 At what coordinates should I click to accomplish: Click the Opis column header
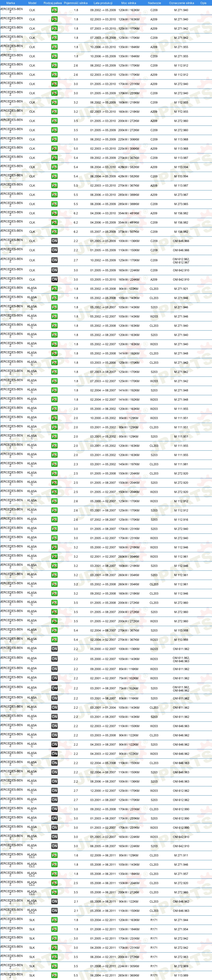point(203,3)
